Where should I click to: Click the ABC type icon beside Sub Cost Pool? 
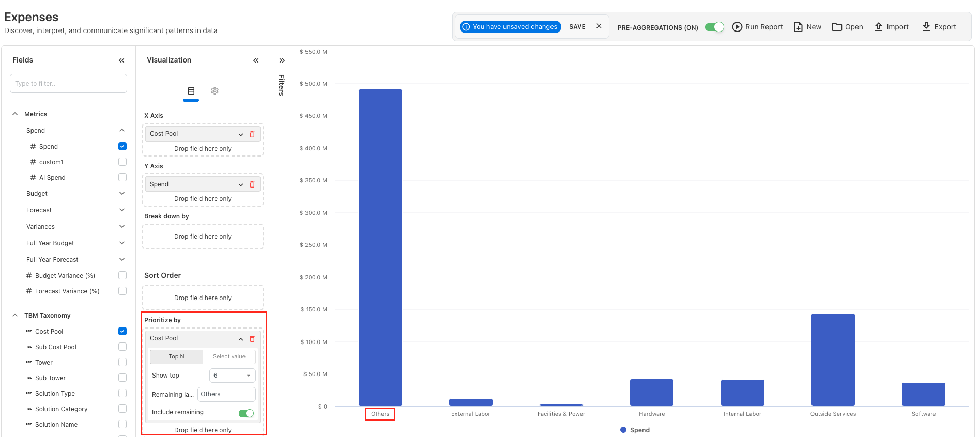coord(29,347)
